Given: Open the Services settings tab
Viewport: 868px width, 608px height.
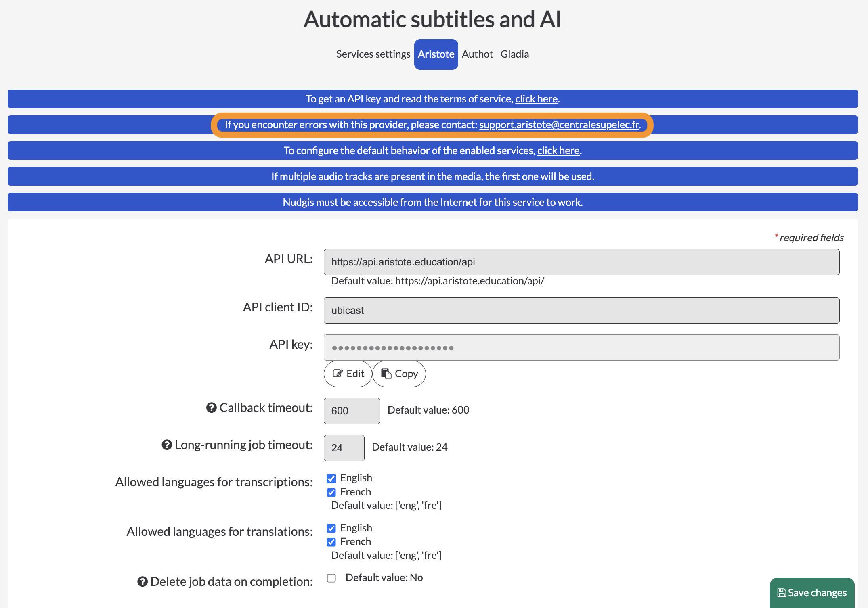Looking at the screenshot, I should (x=373, y=54).
